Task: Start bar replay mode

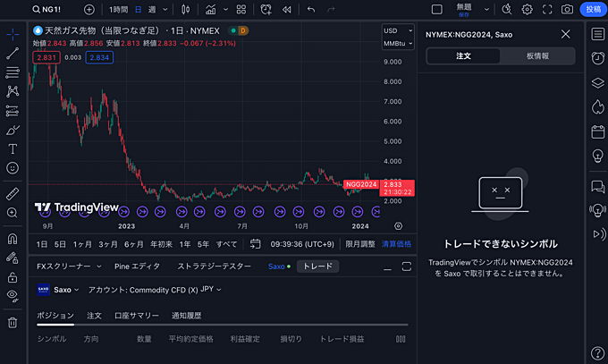Action: pyautogui.click(x=287, y=9)
